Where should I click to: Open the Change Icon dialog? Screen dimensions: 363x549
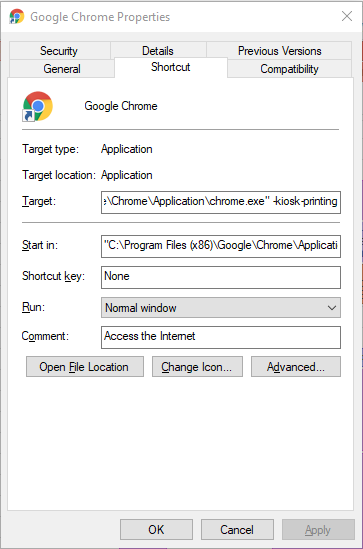click(x=197, y=367)
